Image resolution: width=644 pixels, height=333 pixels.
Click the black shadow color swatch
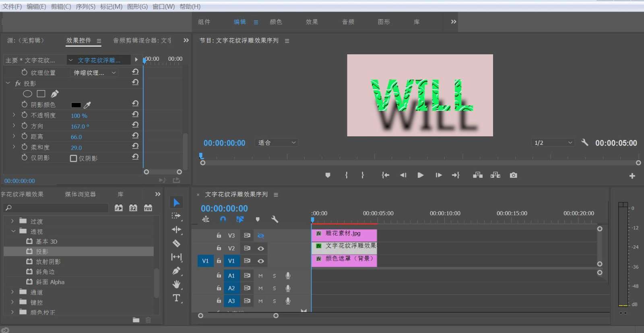click(76, 105)
